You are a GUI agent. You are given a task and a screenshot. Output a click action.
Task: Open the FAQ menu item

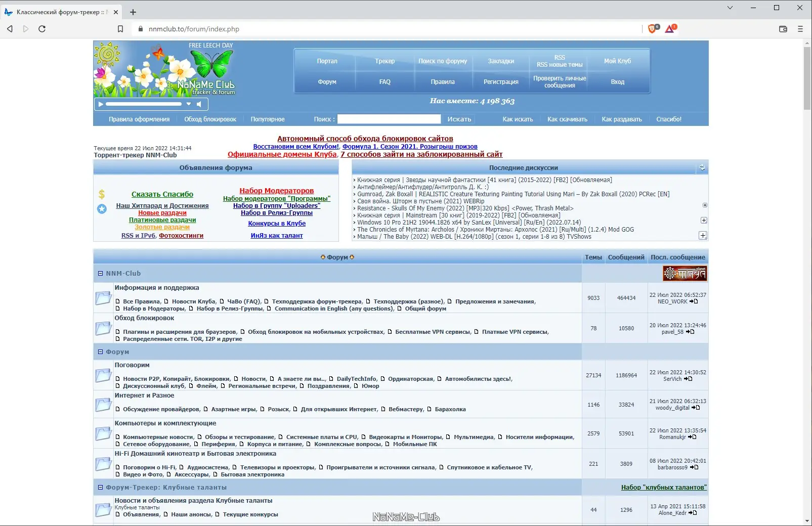385,81
